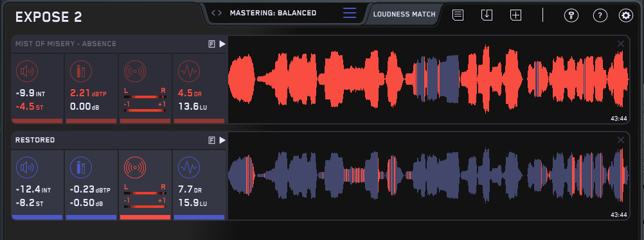The height and width of the screenshot is (240, 644).
Task: Click the red status bar under Mist of Misery loudness
Action: pos(37,121)
